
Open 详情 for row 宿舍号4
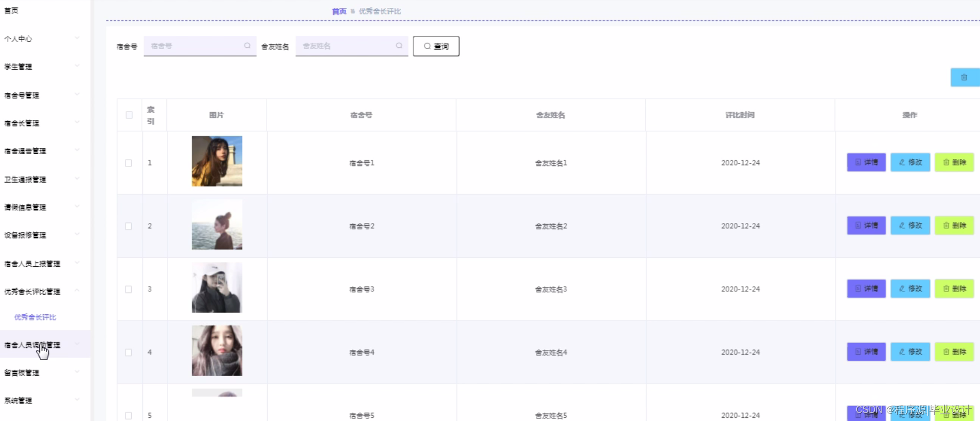(866, 352)
